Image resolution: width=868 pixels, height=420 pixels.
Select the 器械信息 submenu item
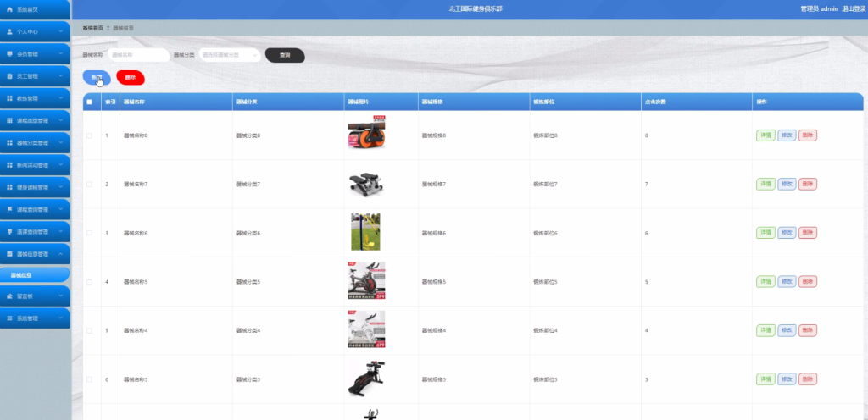pos(35,274)
